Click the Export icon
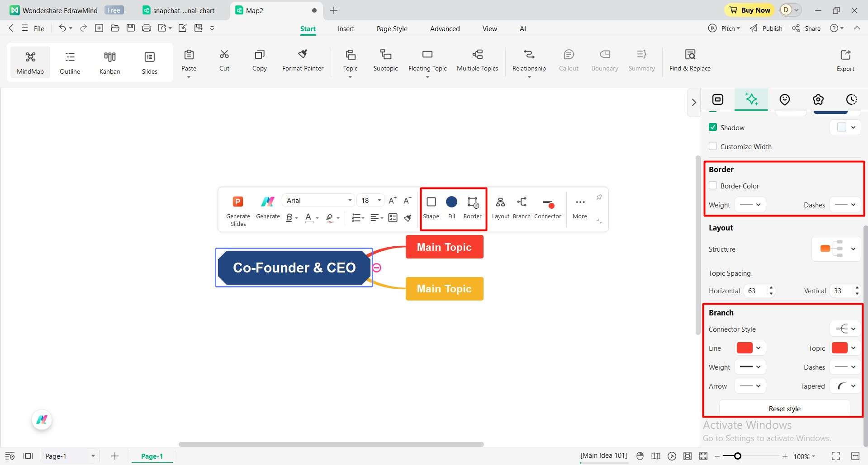The image size is (868, 465). (845, 55)
